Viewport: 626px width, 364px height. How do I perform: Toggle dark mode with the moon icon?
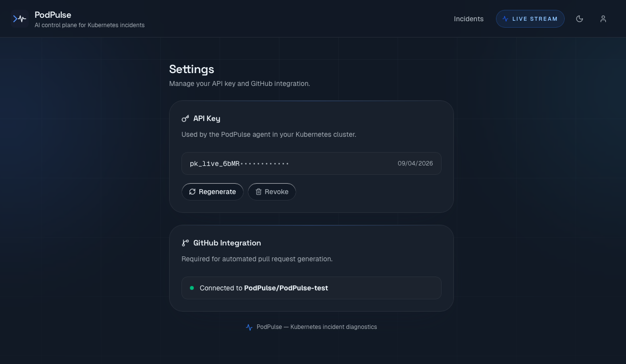click(x=580, y=19)
